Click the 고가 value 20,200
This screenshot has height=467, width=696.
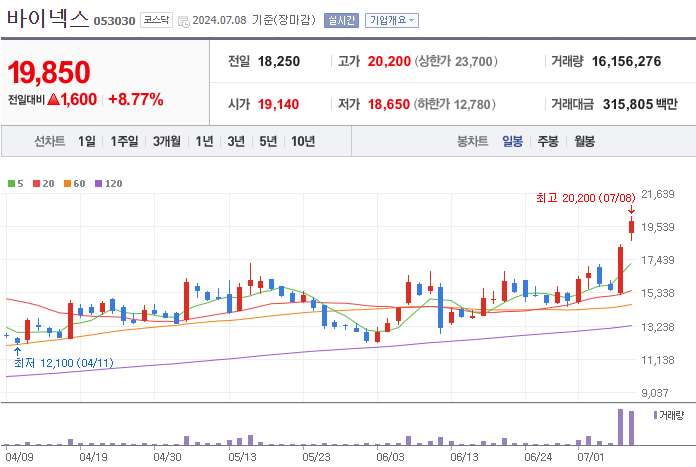point(389,61)
